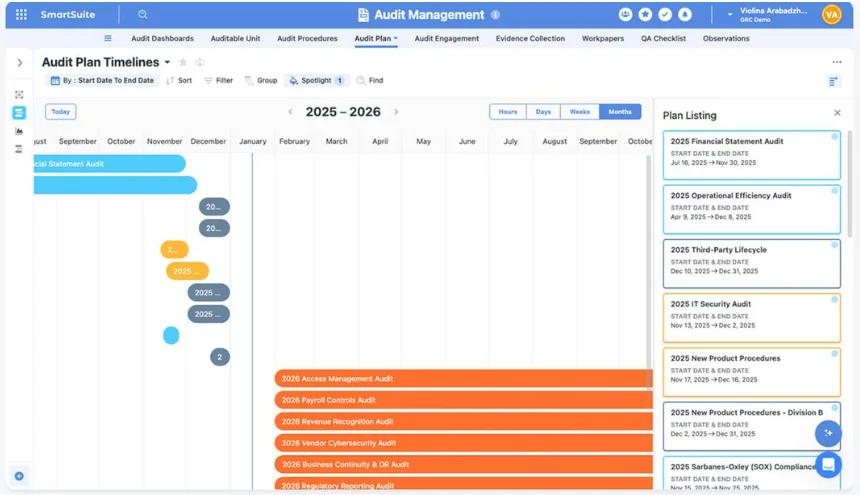The width and height of the screenshot is (860, 495).
Task: Open 2025 Operational Efficiency Audit card
Action: click(751, 209)
